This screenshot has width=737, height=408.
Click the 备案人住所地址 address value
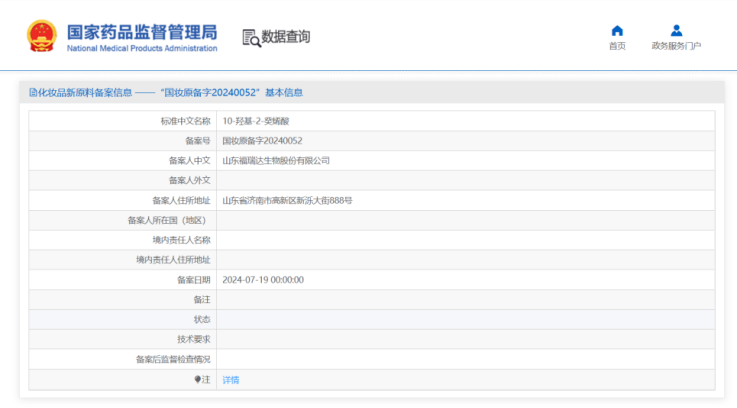pos(287,201)
